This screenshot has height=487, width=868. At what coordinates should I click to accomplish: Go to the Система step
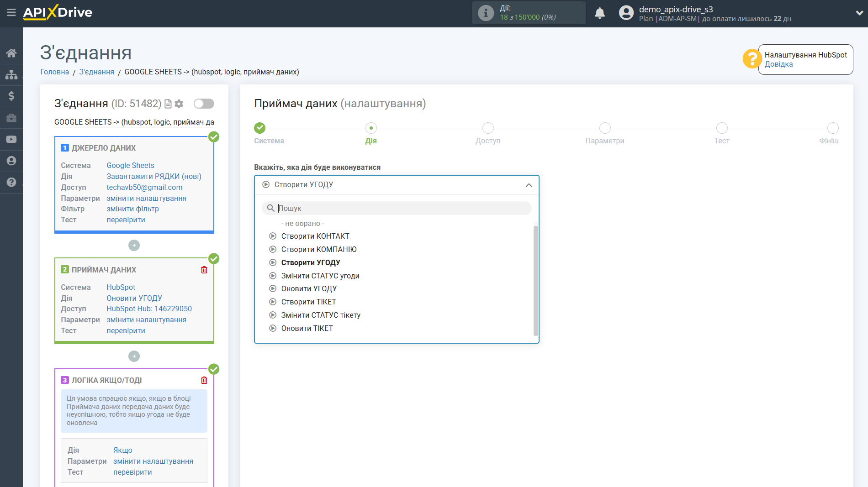[x=259, y=128]
